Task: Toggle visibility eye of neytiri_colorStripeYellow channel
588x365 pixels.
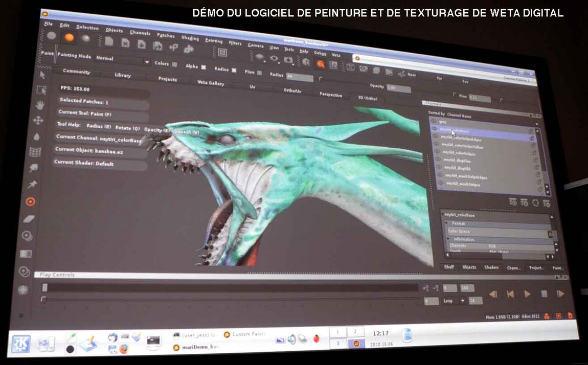Action: [437, 144]
